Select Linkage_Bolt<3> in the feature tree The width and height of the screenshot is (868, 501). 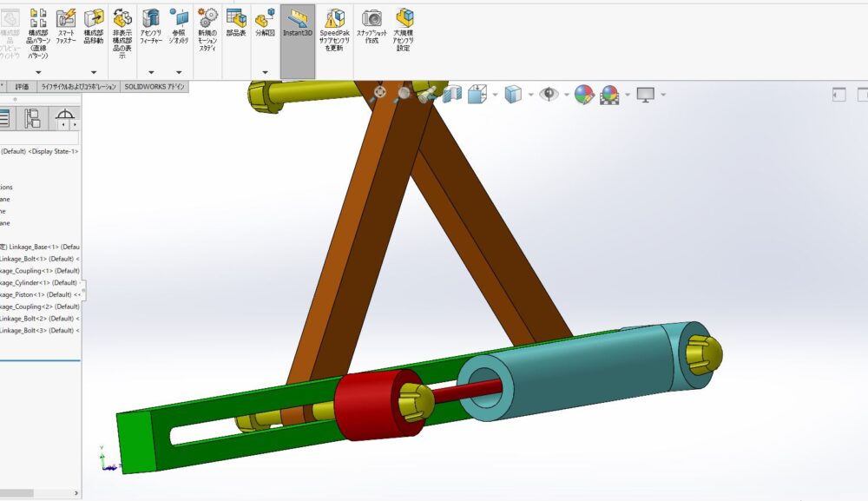click(x=40, y=331)
